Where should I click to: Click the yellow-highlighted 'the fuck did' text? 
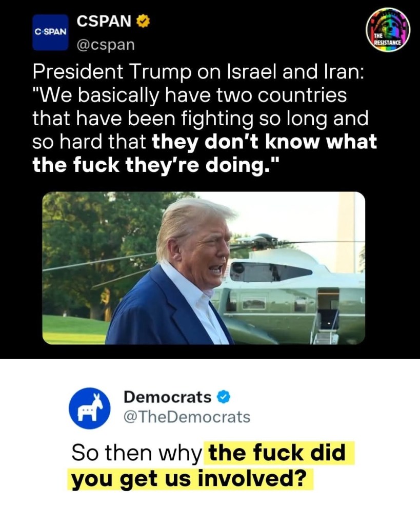pos(277,453)
